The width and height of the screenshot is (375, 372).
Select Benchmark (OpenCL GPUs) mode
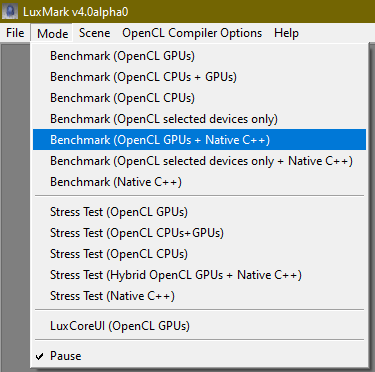[x=199, y=56]
